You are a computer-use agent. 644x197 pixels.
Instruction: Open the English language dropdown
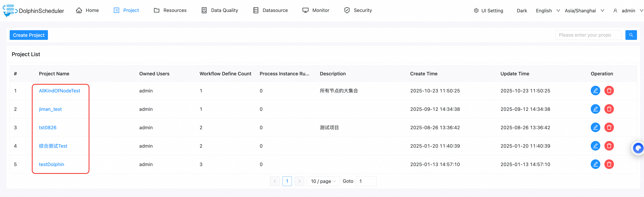548,10
